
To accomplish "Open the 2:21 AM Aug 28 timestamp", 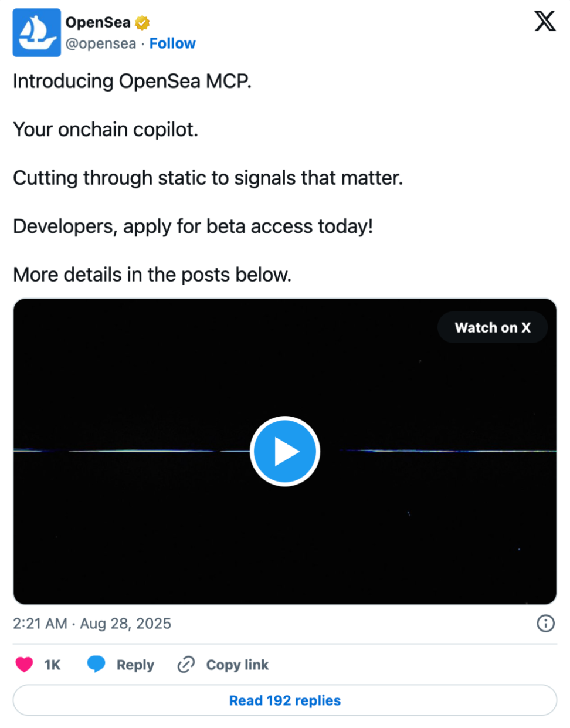I will 92,623.
